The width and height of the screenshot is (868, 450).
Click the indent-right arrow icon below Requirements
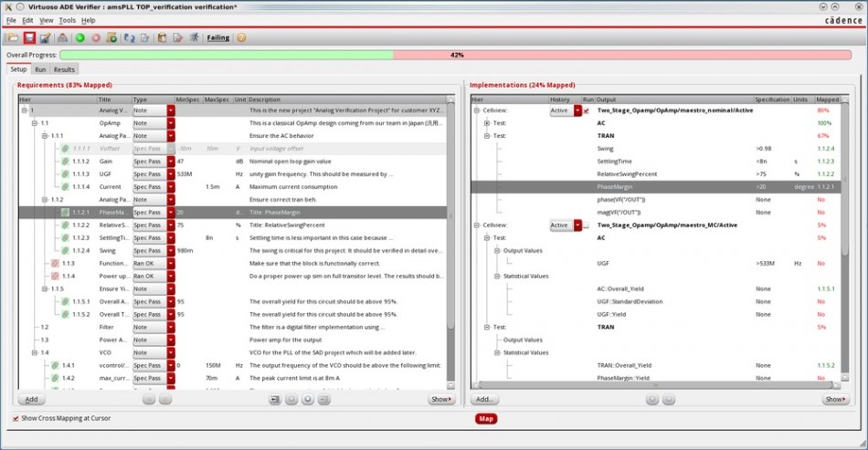point(323,399)
